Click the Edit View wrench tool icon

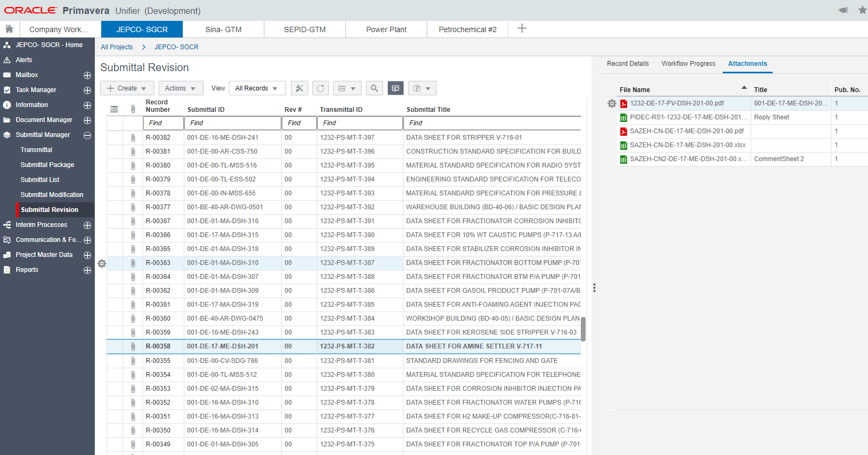[300, 88]
